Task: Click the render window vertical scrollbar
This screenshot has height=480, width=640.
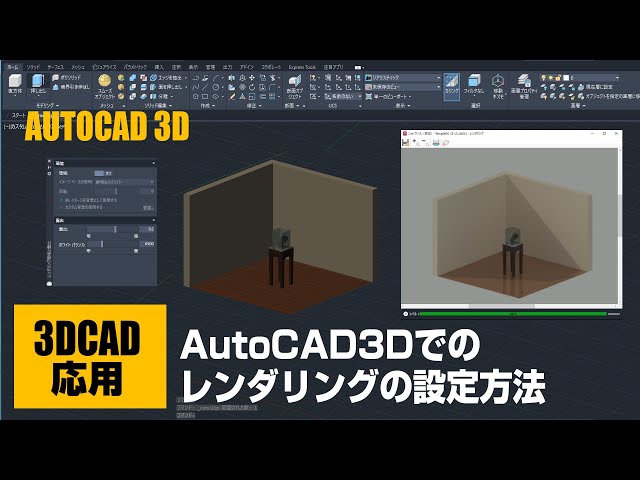Action: click(620, 227)
